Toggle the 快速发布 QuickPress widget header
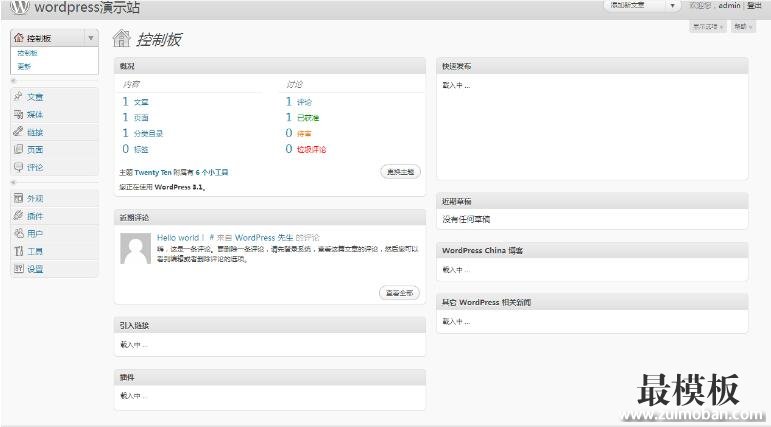This screenshot has width=771, height=427. pos(592,66)
